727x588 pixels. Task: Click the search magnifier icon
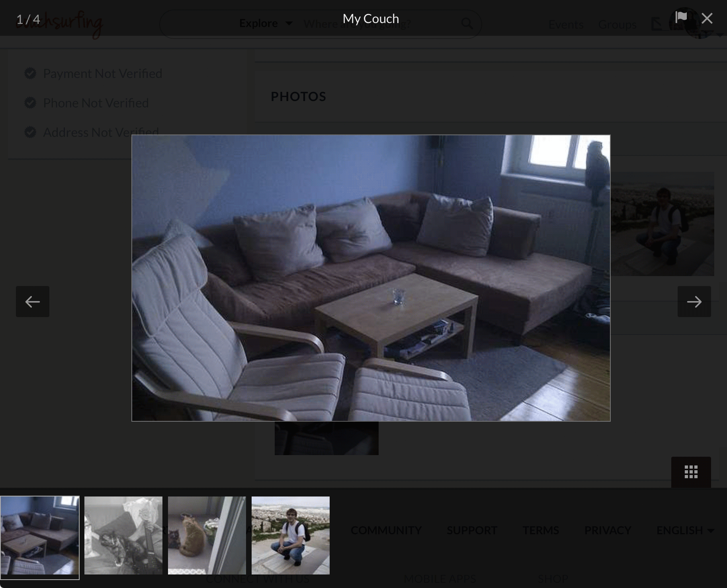pyautogui.click(x=467, y=24)
